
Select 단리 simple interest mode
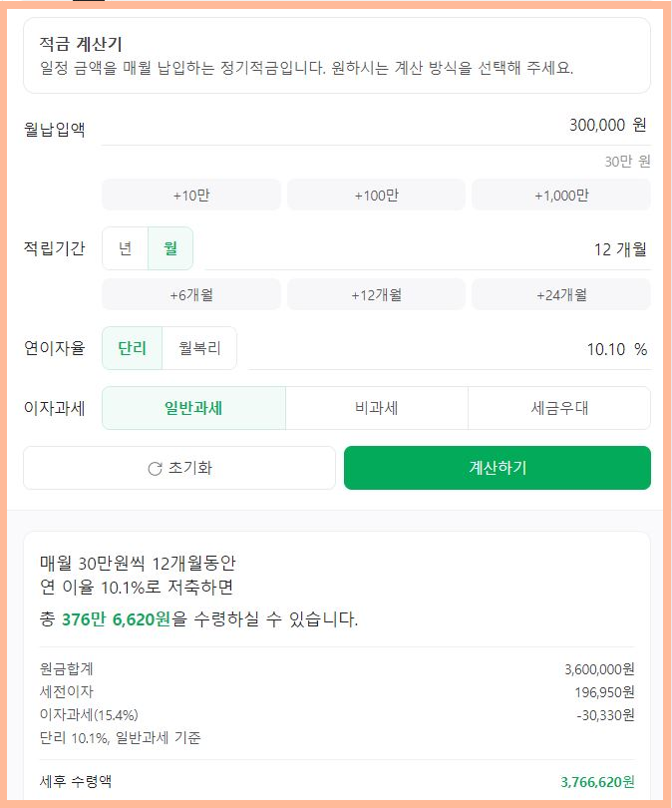[130, 348]
